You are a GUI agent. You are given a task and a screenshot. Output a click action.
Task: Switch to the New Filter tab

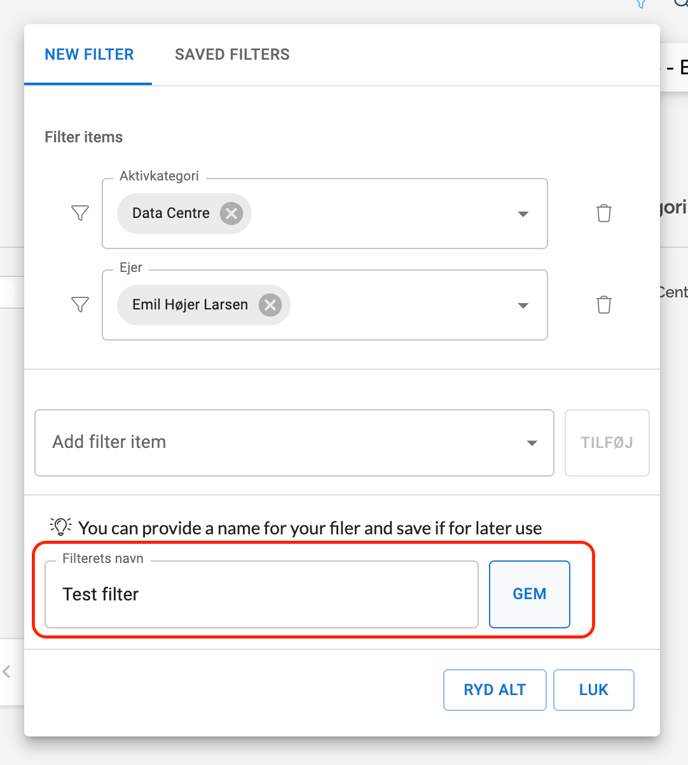click(x=89, y=55)
